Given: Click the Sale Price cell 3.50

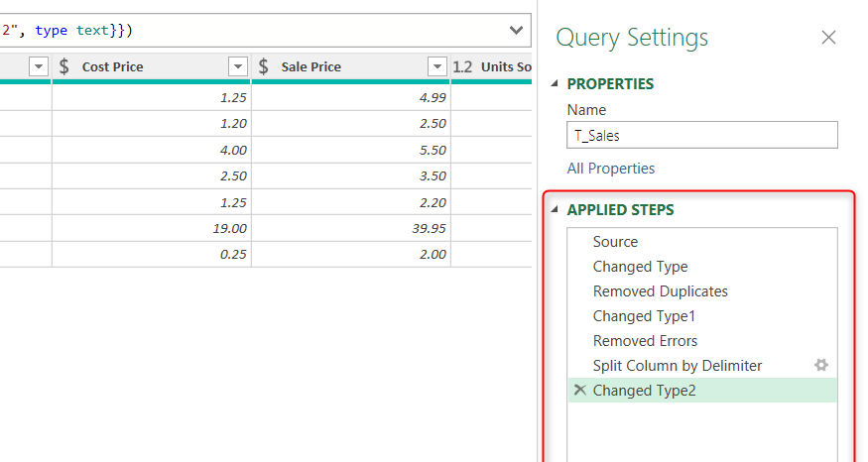Looking at the screenshot, I should click(351, 175).
